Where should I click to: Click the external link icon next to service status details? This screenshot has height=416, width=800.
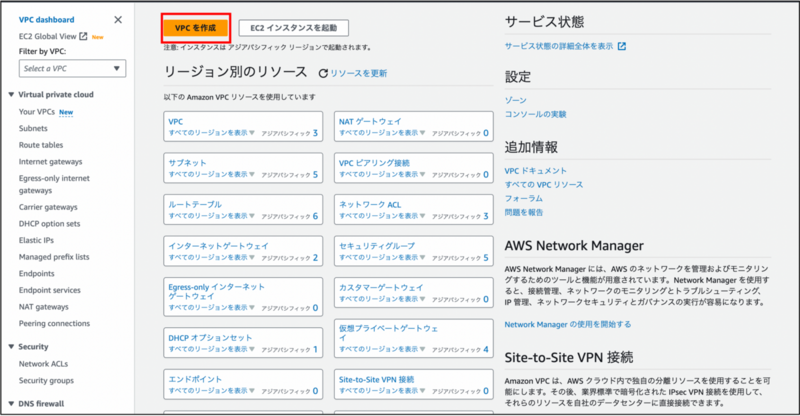621,46
